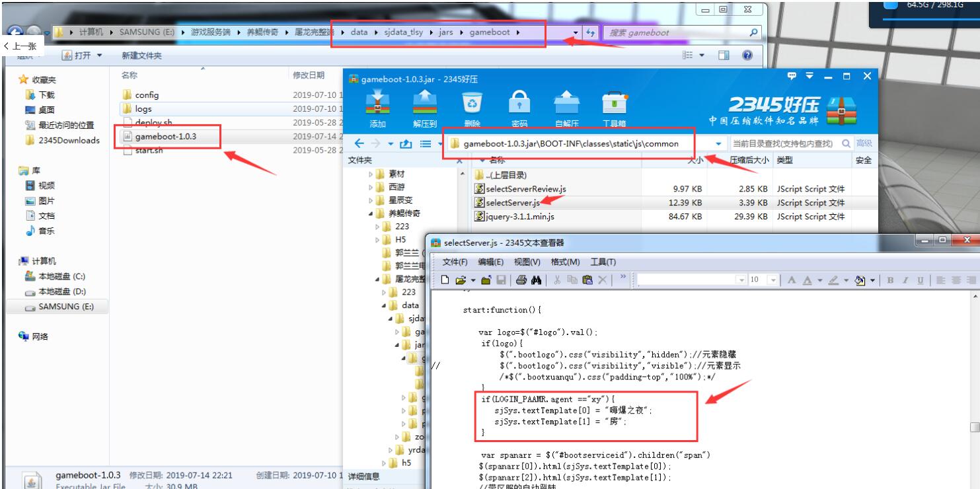Click the print icon in the text viewer
Screen dimensions: 980x489
coord(520,280)
